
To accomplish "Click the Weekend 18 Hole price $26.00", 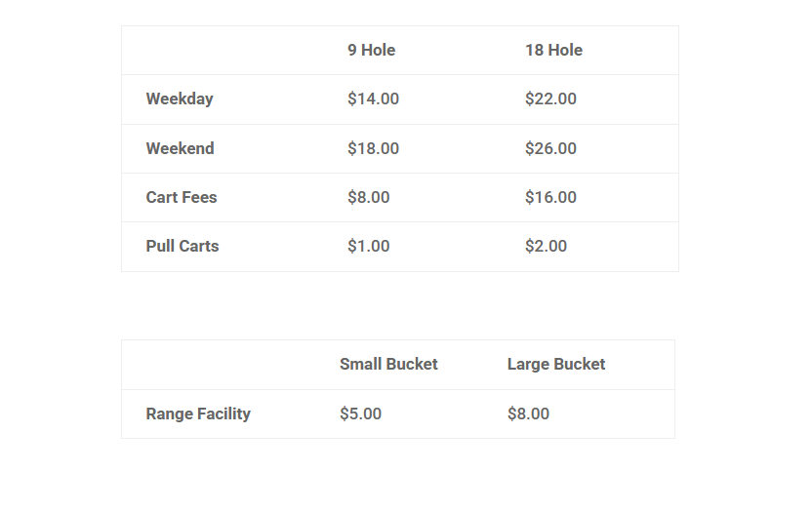I will [x=550, y=149].
